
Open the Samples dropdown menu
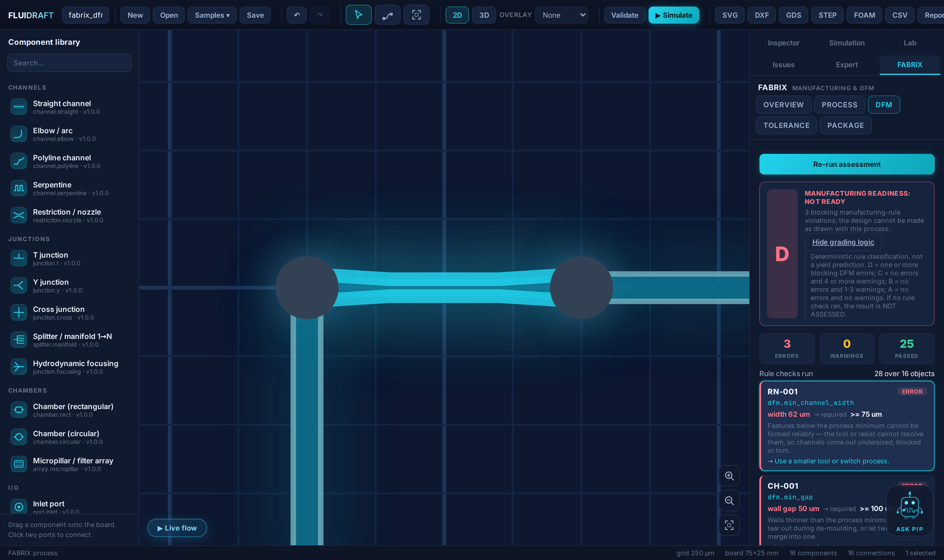[x=212, y=15]
